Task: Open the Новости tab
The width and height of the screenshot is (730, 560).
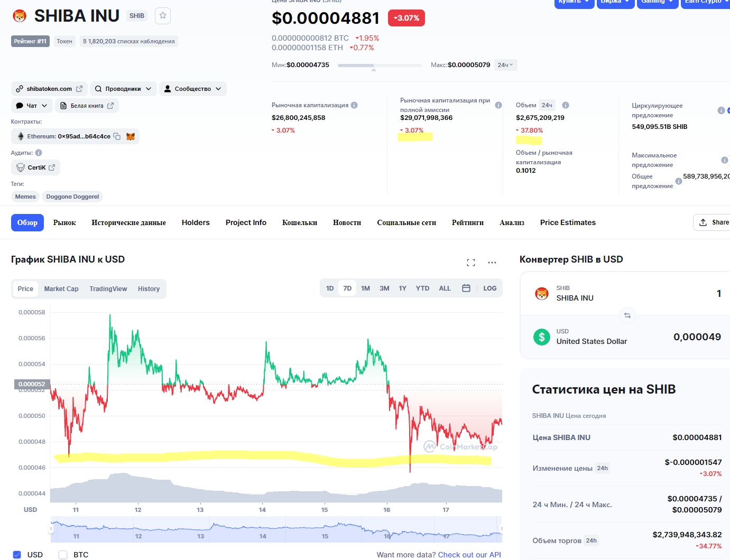Action: coord(347,222)
